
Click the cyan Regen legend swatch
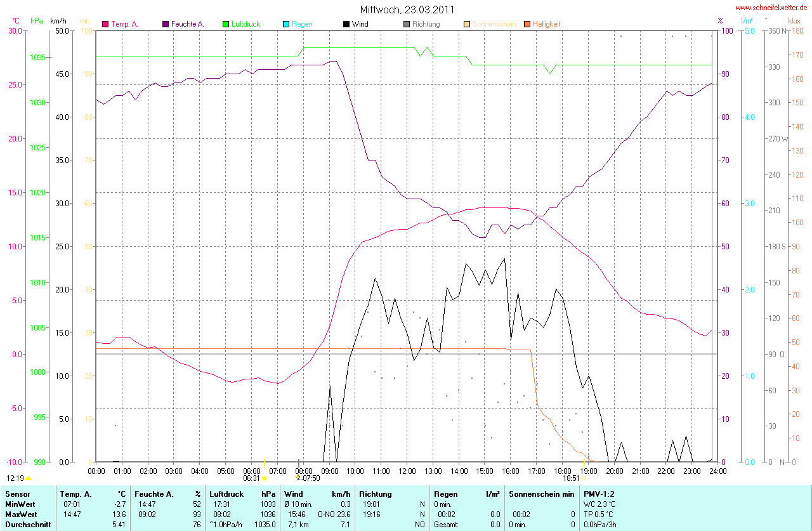(x=286, y=24)
